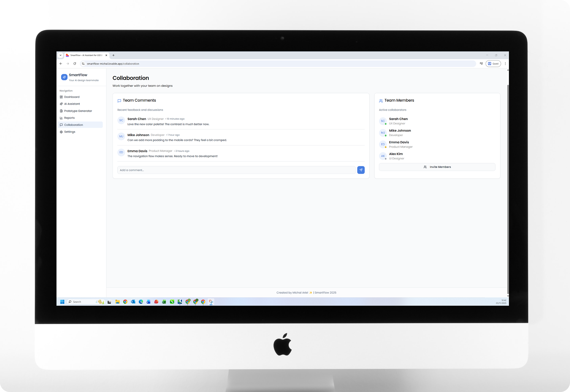570x392 pixels.
Task: Click the SmartFlow logo icon
Action: pyautogui.click(x=64, y=77)
